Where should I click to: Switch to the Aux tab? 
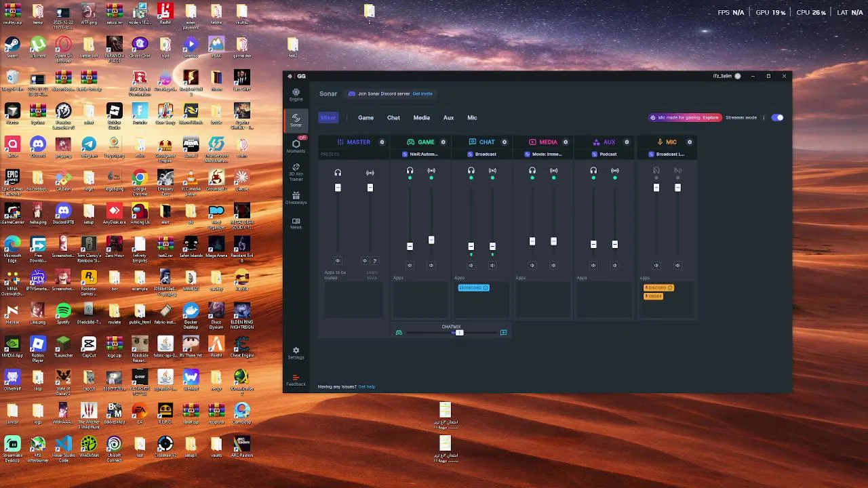click(x=448, y=118)
